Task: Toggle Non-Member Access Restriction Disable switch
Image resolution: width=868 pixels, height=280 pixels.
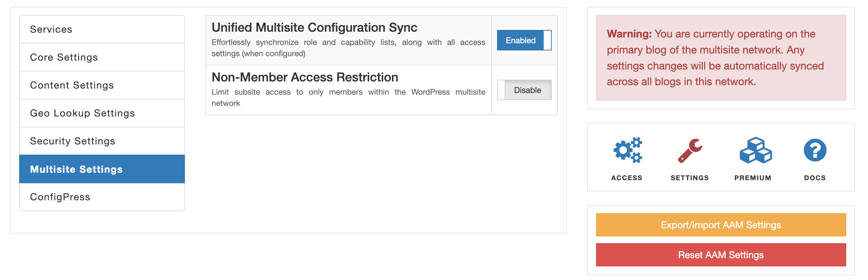Action: click(524, 90)
